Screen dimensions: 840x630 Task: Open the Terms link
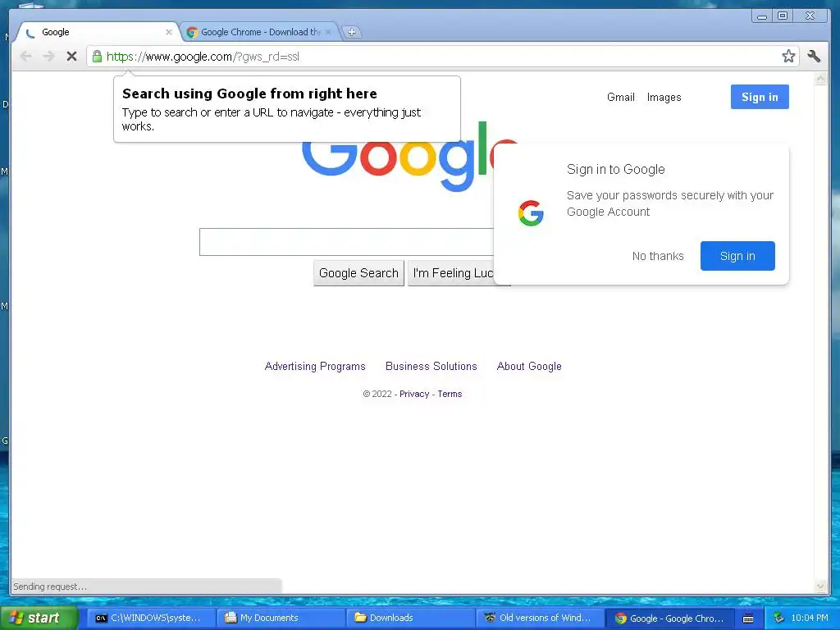coord(450,394)
